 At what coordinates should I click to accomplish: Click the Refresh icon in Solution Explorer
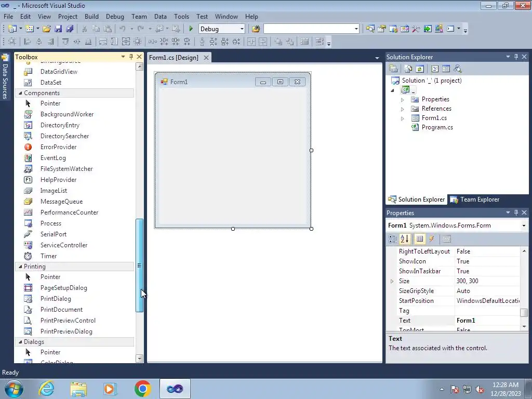point(420,69)
